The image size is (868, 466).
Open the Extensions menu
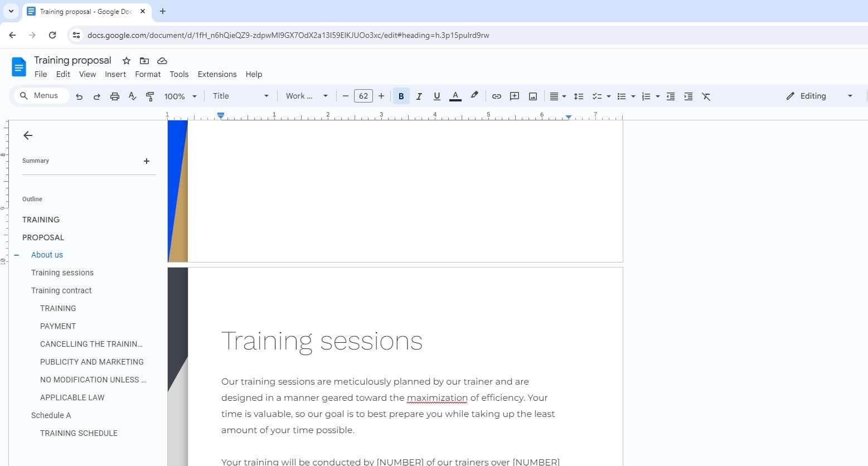point(217,74)
